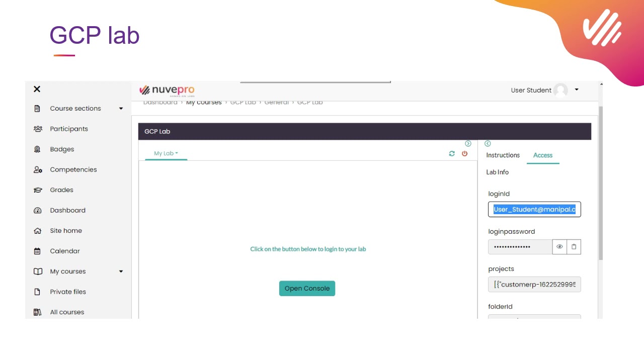Click the Private files page icon
The image size is (644, 362).
click(37, 292)
